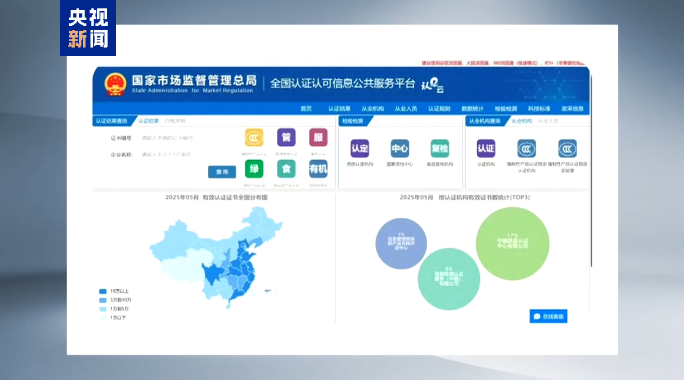Click the 10万以上 dark blue legend swatch

pyautogui.click(x=103, y=291)
